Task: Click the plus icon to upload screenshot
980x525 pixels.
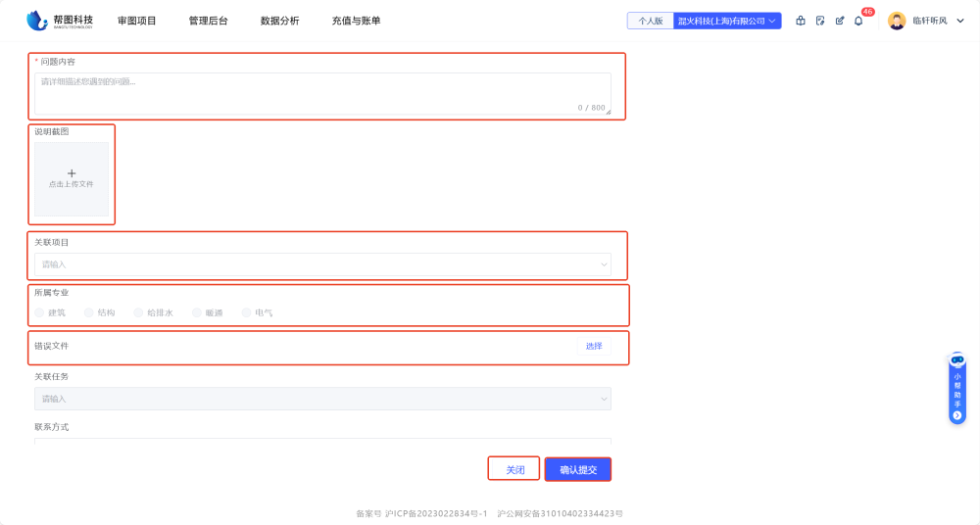Action: pyautogui.click(x=72, y=173)
